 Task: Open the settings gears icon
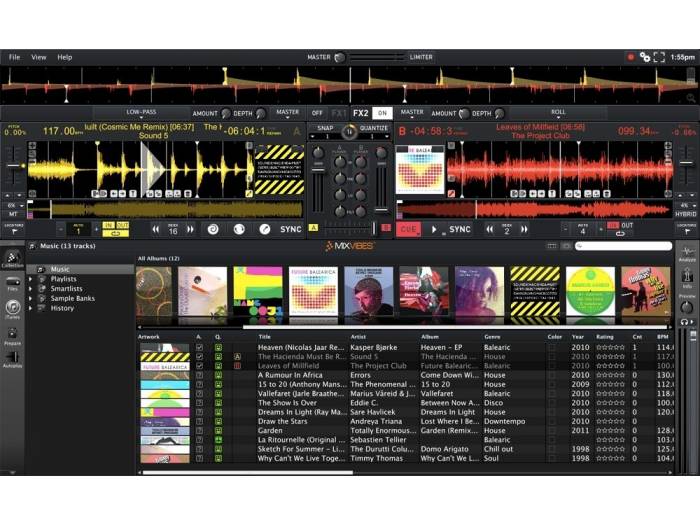tap(645, 57)
